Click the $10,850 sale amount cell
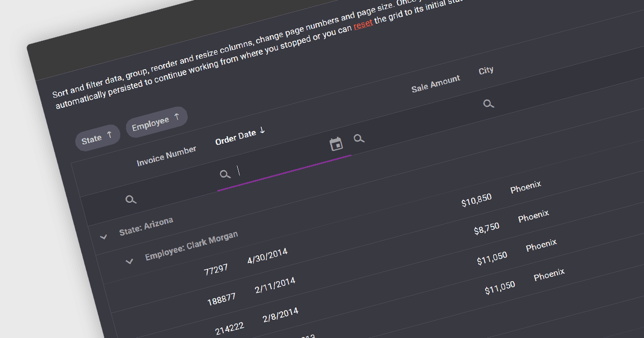The width and height of the screenshot is (644, 338). click(476, 200)
